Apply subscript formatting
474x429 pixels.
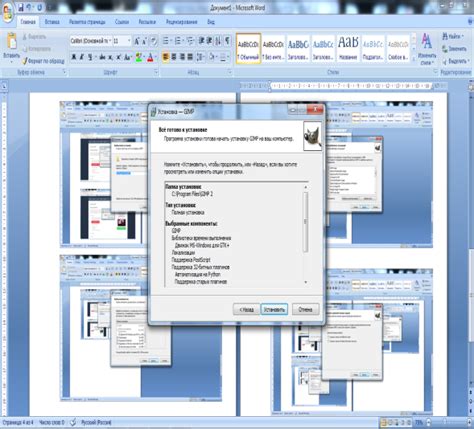coord(110,58)
